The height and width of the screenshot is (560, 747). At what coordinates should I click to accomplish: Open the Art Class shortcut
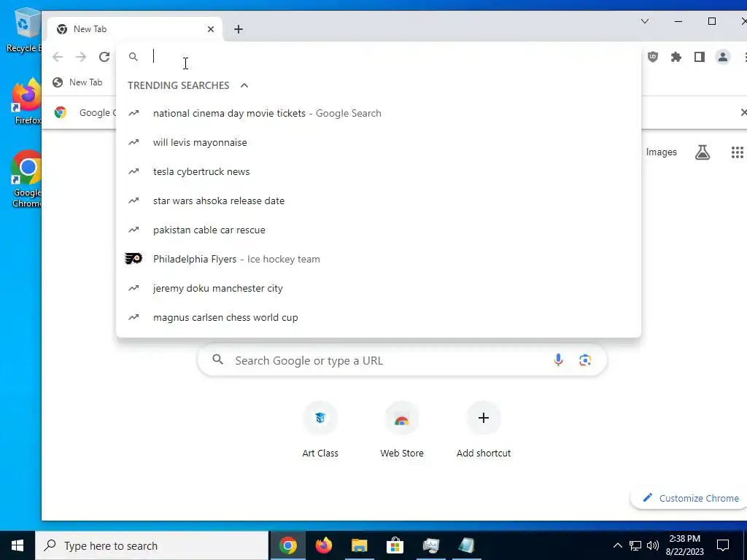320,430
